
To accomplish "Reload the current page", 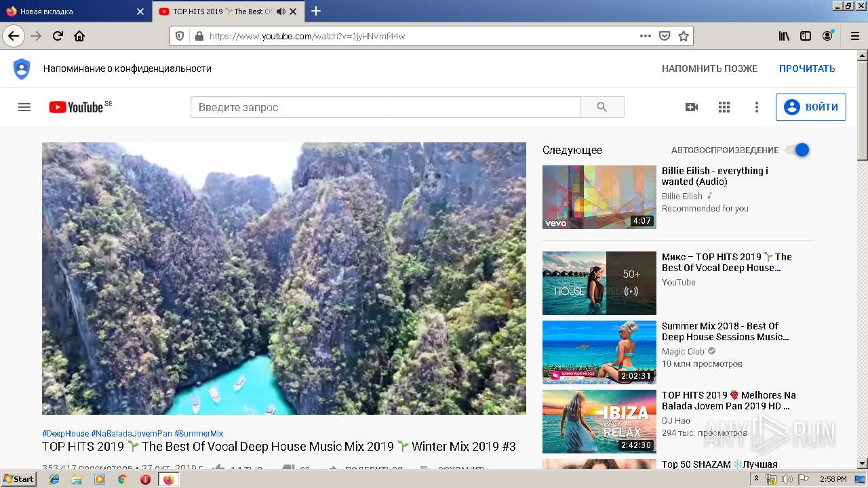I will point(58,36).
